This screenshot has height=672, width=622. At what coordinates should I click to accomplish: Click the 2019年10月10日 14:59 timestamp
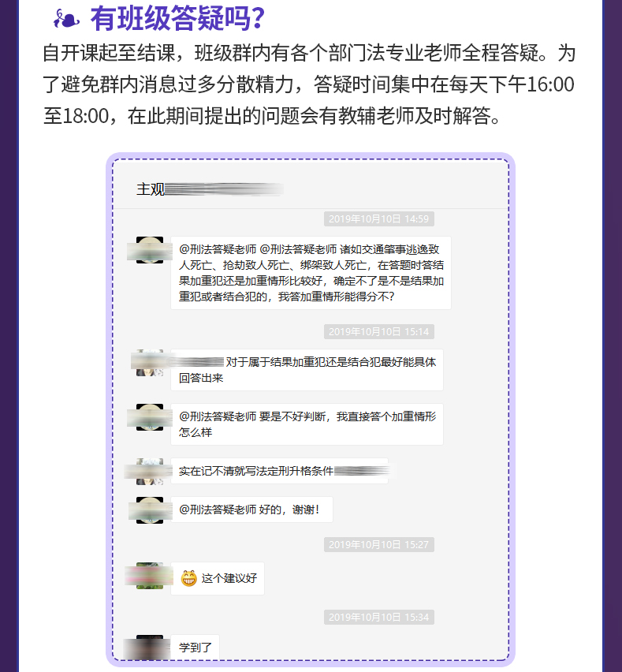point(378,219)
